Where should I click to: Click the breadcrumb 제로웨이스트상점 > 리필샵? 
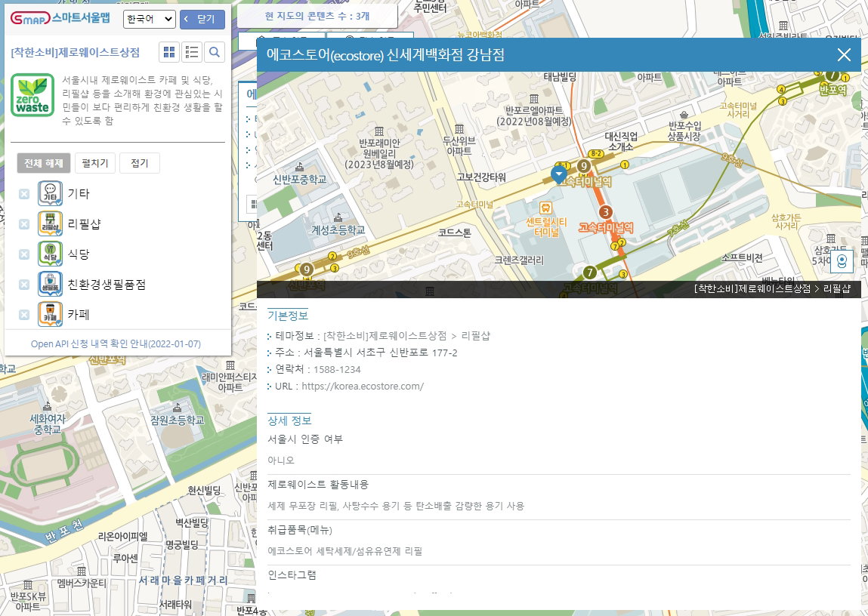(x=772, y=288)
